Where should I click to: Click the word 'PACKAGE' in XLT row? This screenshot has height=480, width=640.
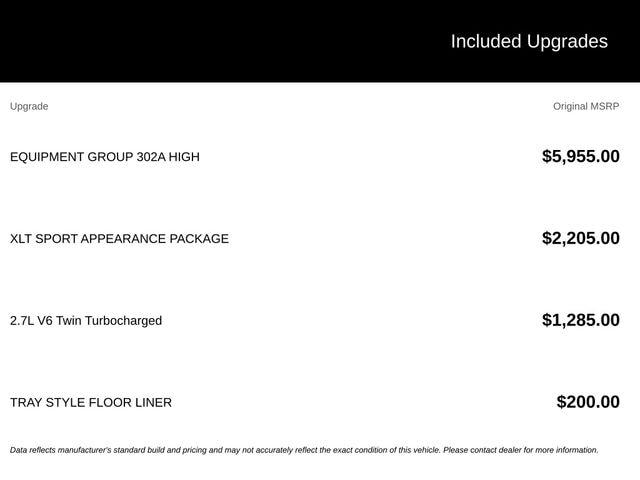coord(199,239)
